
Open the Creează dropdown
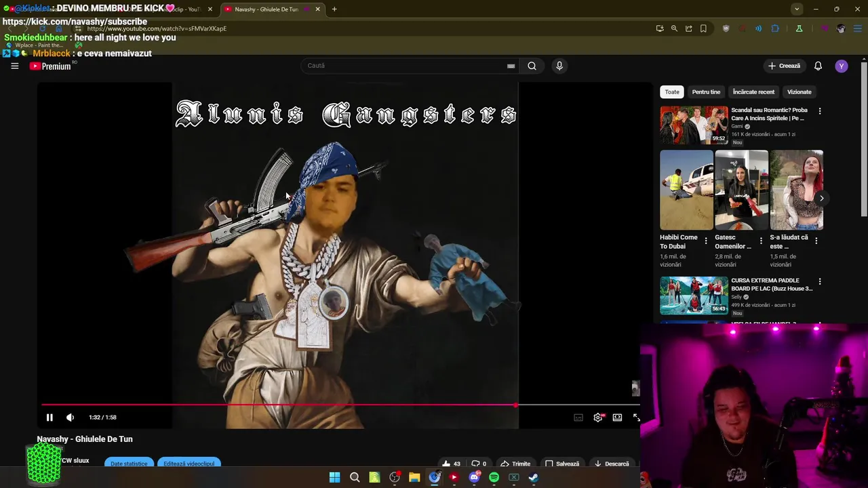(784, 66)
